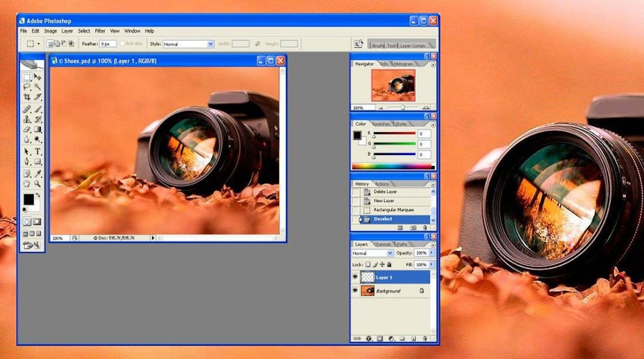This screenshot has height=359, width=644.
Task: Click the foreground color swatch in toolbox
Action: click(28, 199)
